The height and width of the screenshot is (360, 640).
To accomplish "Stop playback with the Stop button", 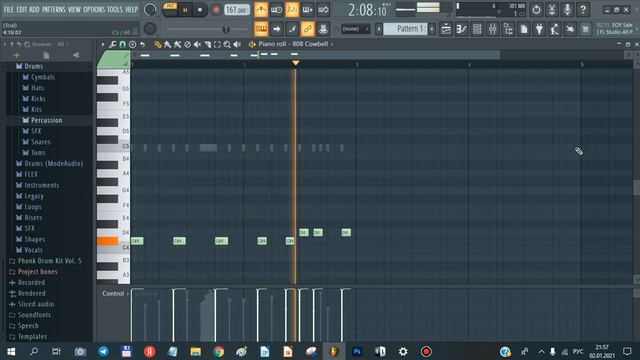I will [x=200, y=10].
